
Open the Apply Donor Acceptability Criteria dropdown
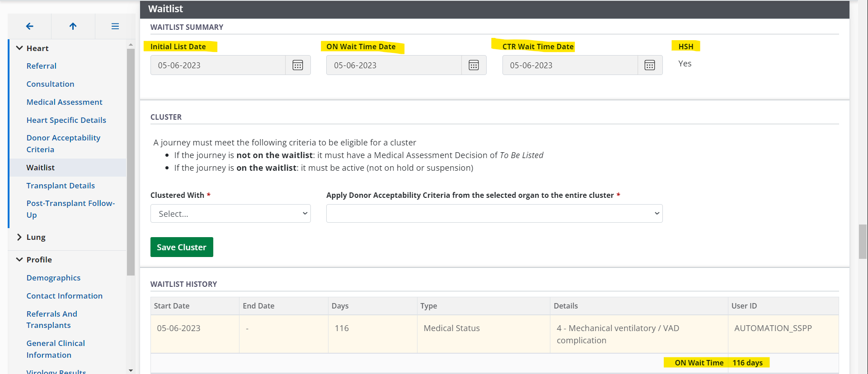[x=494, y=214]
